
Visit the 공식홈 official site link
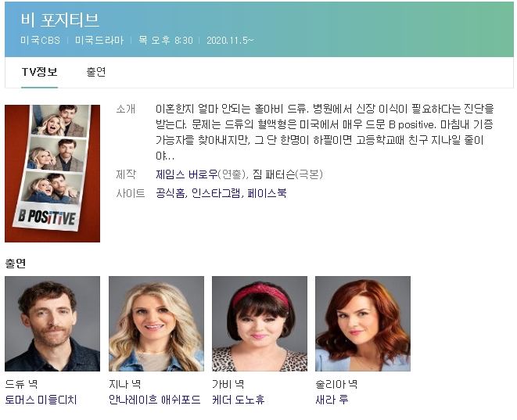(x=171, y=192)
